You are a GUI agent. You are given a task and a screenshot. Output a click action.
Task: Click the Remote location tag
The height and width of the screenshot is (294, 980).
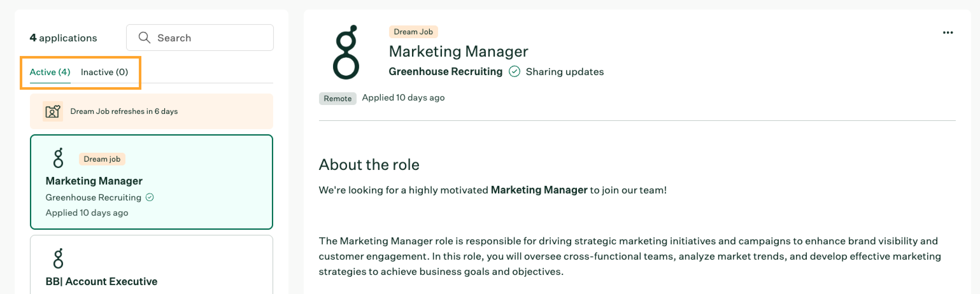337,99
